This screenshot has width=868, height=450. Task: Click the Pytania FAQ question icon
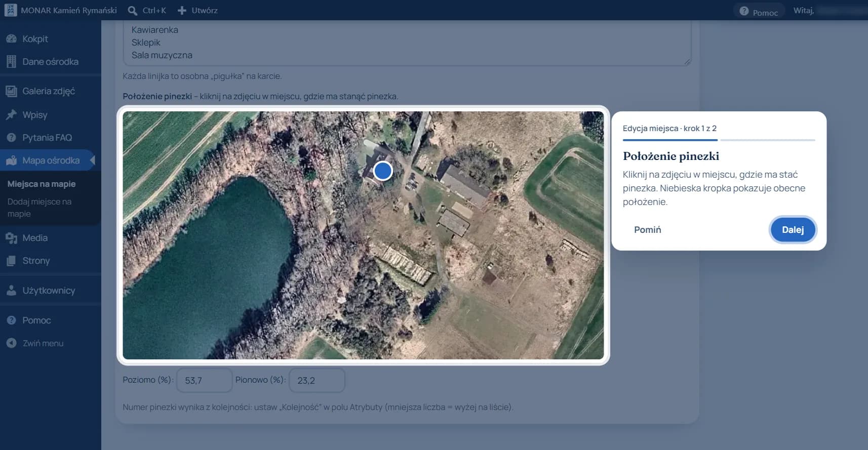[11, 137]
